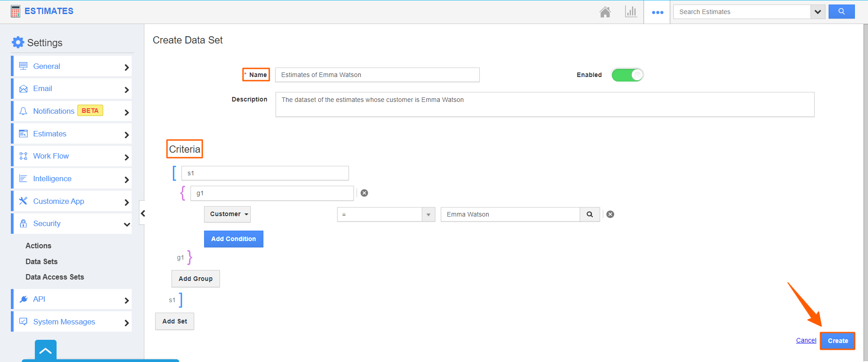868x362 pixels.
Task: Click the data set Name field
Action: pyautogui.click(x=377, y=75)
